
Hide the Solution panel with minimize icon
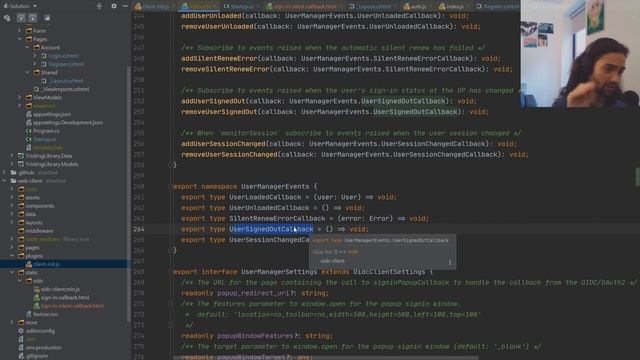125,6
